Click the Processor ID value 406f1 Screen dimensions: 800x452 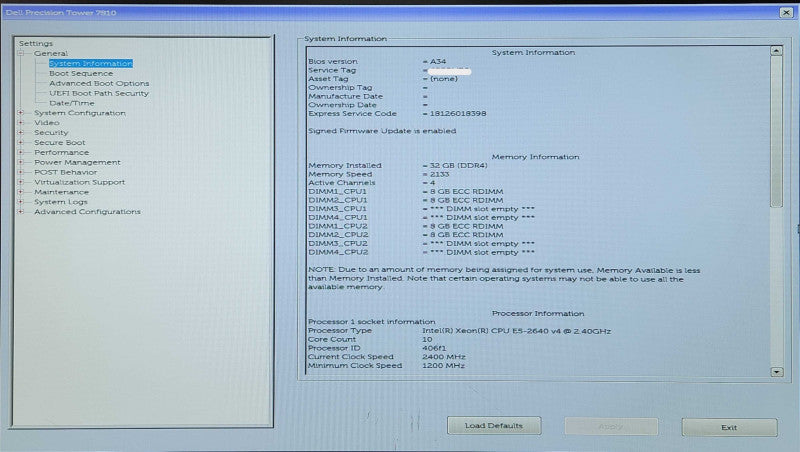coord(434,348)
